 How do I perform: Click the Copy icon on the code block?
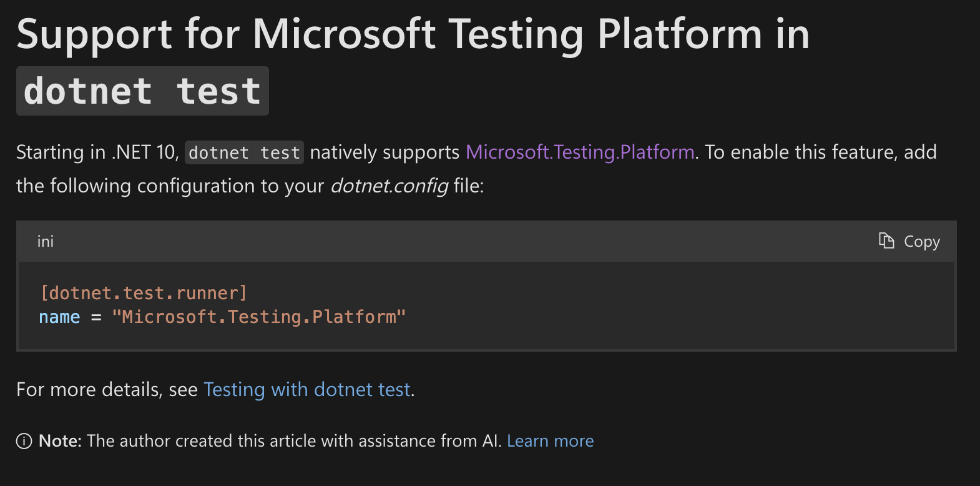pyautogui.click(x=886, y=241)
